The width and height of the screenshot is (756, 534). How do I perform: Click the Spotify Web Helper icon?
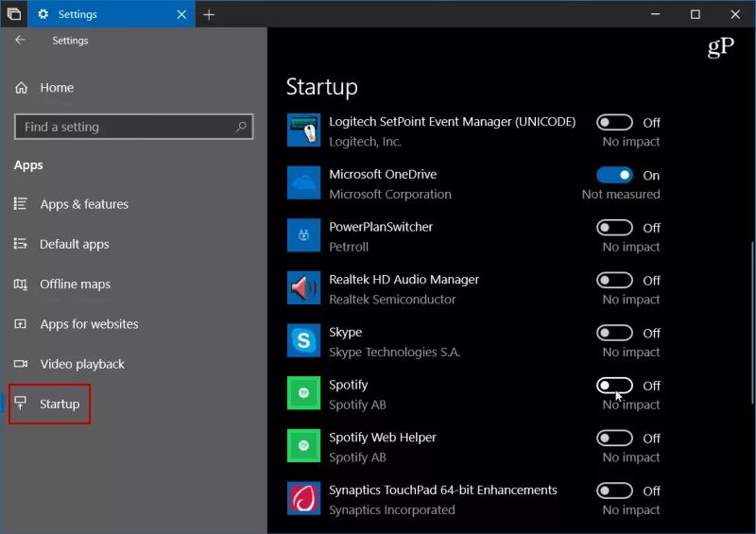(303, 446)
